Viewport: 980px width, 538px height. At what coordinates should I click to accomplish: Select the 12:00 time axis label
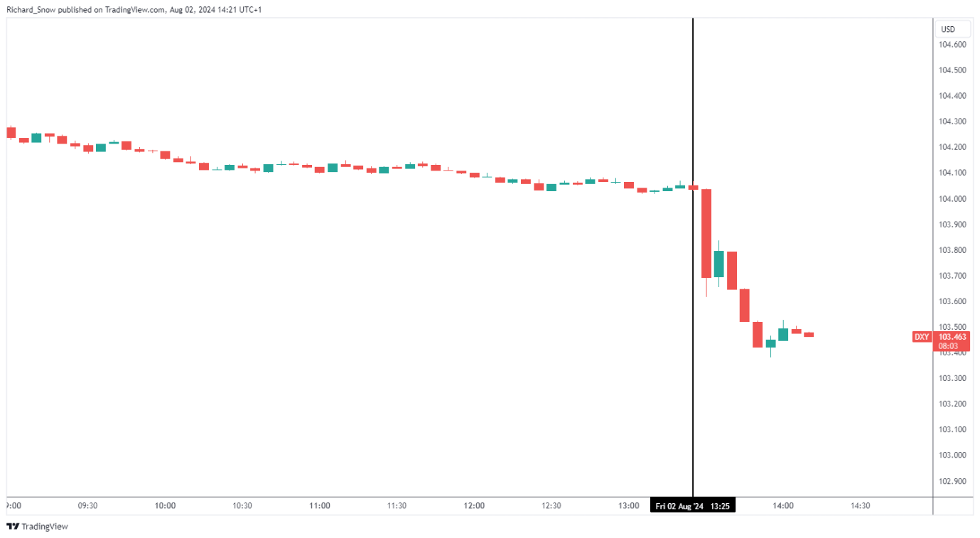474,506
